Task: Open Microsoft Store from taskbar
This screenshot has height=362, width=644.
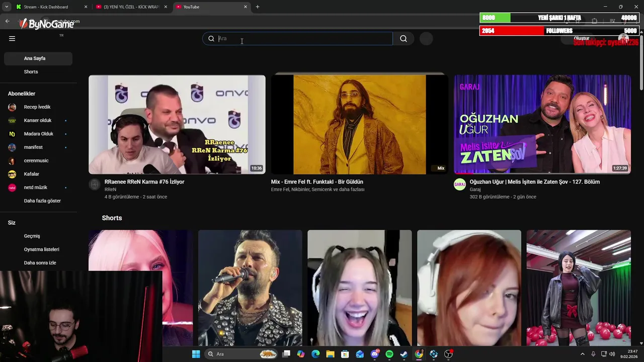Action: coord(345,354)
